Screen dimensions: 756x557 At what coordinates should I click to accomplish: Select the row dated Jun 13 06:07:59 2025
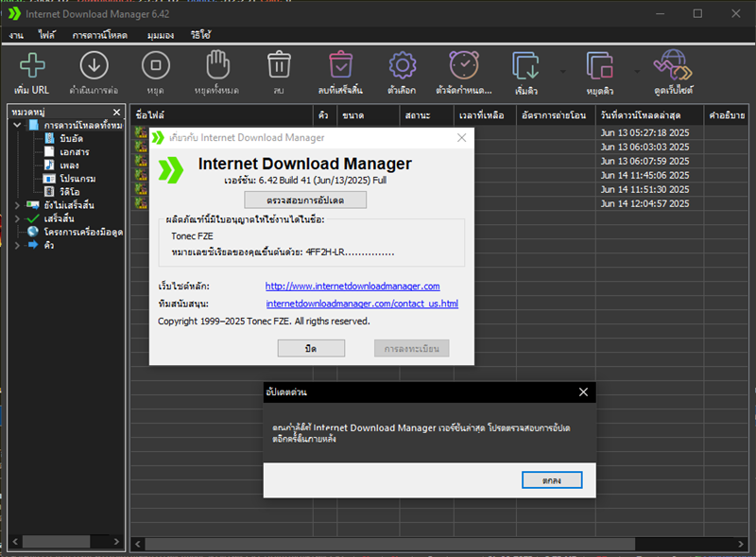coord(644,161)
